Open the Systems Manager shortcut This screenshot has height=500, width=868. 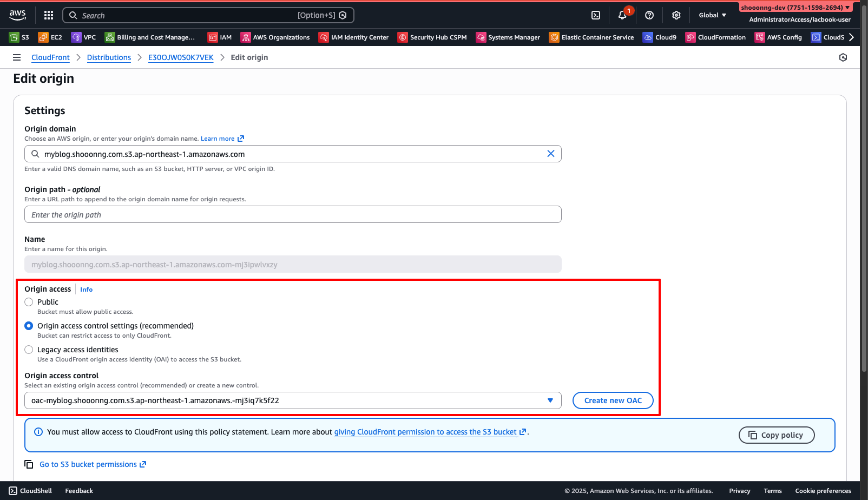coord(508,37)
